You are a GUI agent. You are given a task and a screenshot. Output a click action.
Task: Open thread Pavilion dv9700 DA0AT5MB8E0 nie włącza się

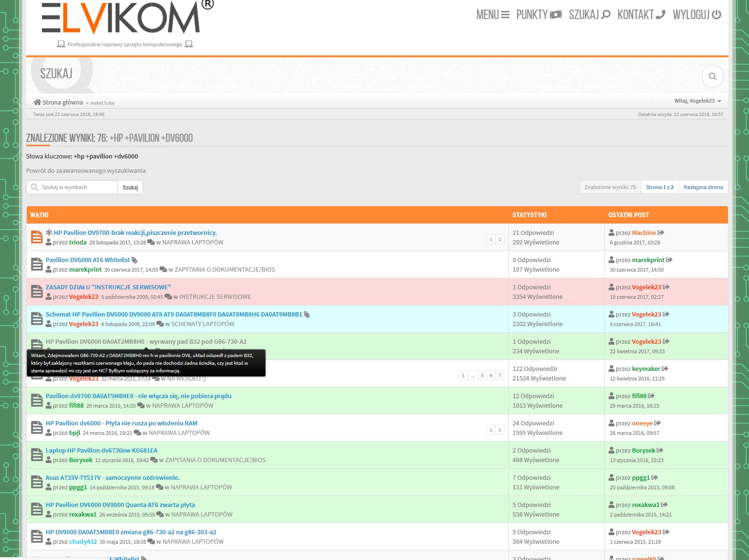click(139, 396)
